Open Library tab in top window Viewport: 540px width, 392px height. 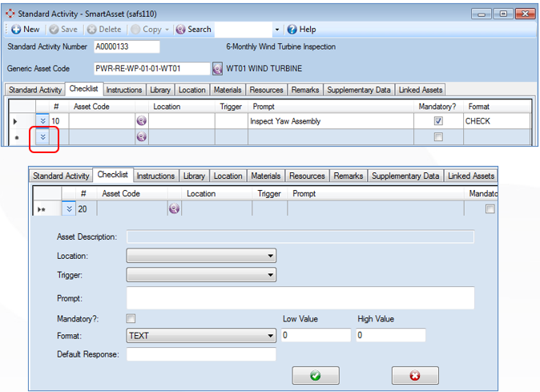[160, 90]
